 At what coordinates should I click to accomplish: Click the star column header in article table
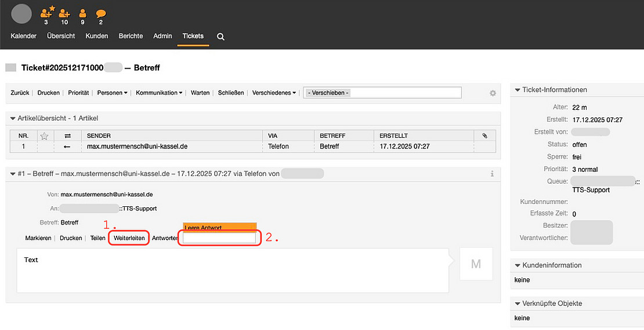[44, 135]
